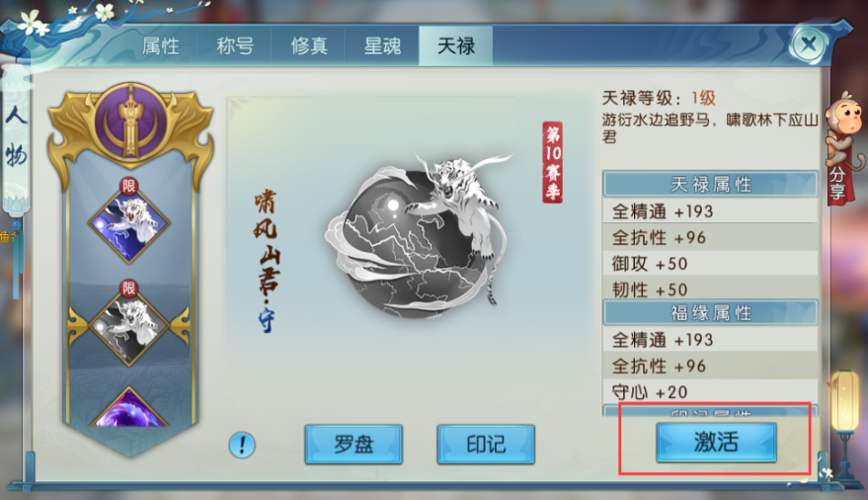Screen dimensions: 868x500
Task: Select the colored white tiger diamond icon
Action: (x=129, y=222)
